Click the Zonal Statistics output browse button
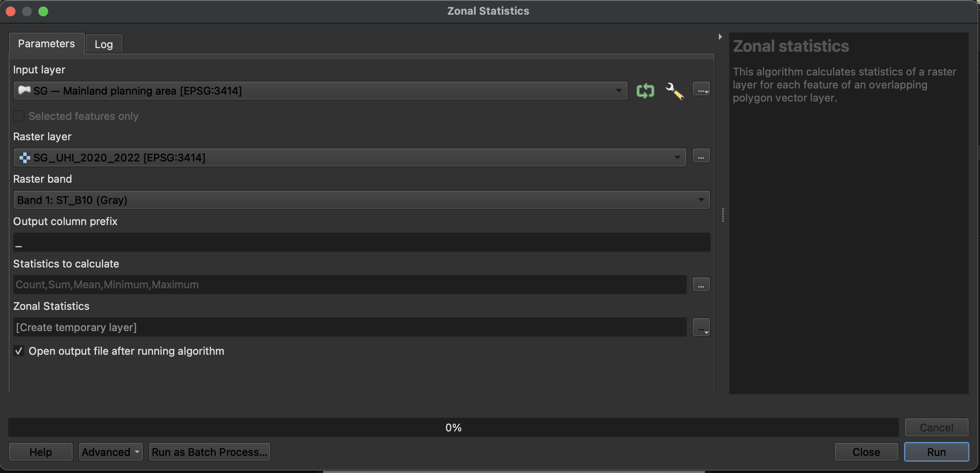Screen dimensions: 980x473 [701, 327]
